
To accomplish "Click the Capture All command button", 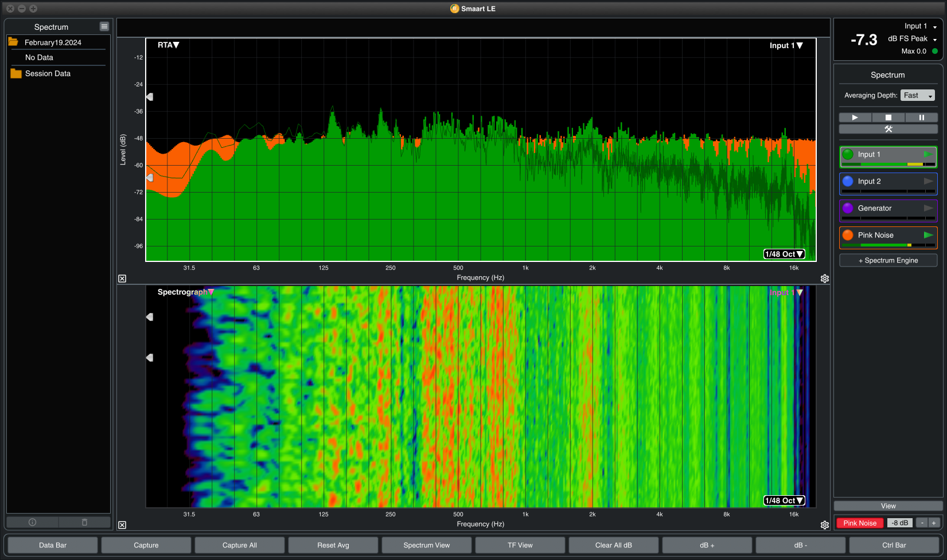I will [x=240, y=545].
